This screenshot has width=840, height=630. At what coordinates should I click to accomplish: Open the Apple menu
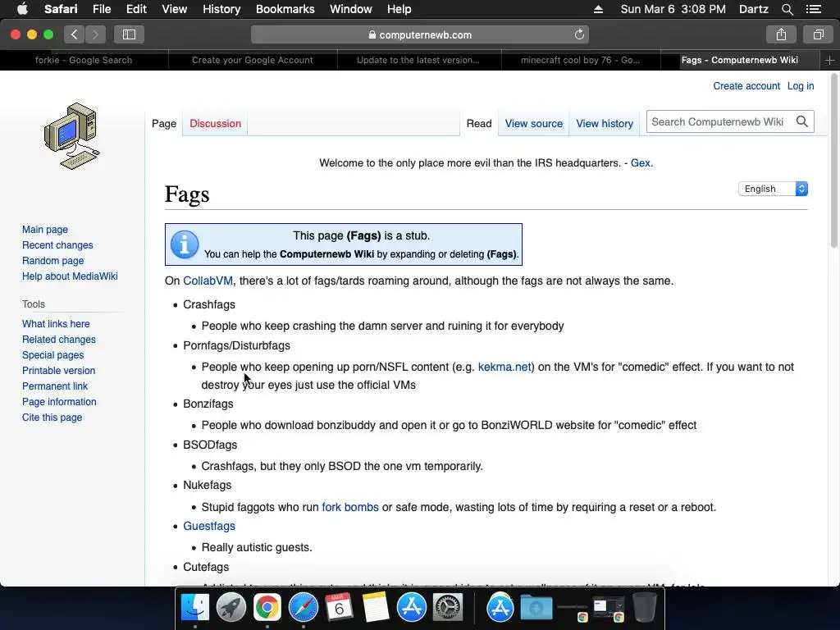point(22,9)
